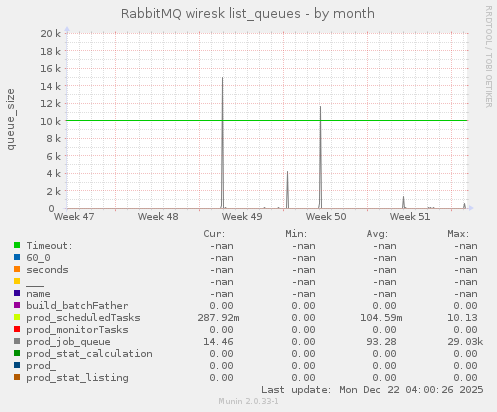This screenshot has width=497, height=412.
Task: Click the 'queue_size' vertical axis title
Action: pos(11,119)
